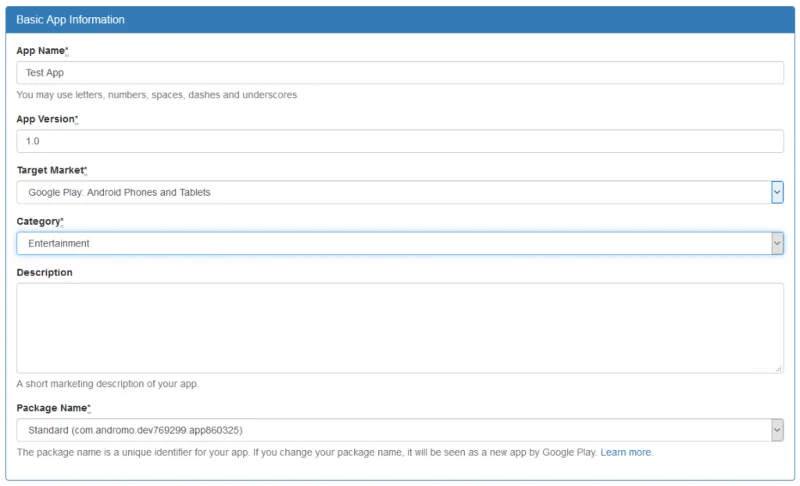Image resolution: width=800 pixels, height=486 pixels.
Task: Click the 'App Name' field label
Action: tap(42, 50)
